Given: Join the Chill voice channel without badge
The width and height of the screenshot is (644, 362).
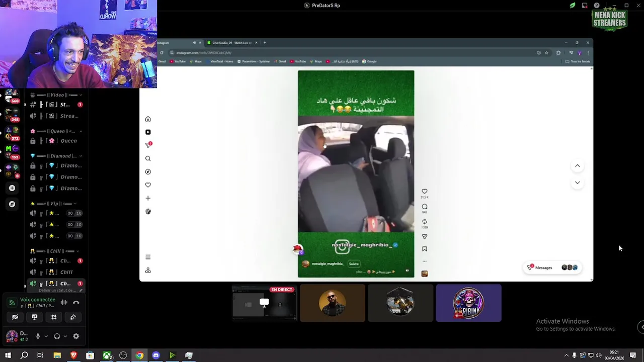Looking at the screenshot, I should tap(56, 272).
